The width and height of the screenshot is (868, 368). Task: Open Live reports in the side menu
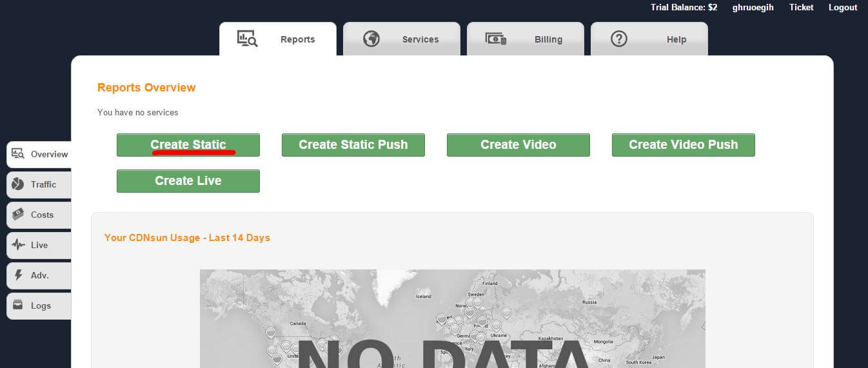coord(39,245)
